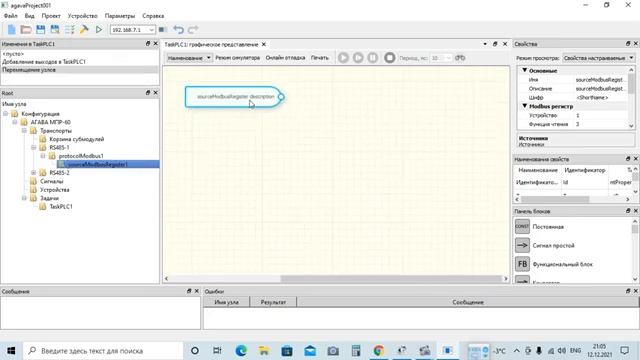Float the Root tree panel
This screenshot has width=640, height=360.
[x=148, y=93]
